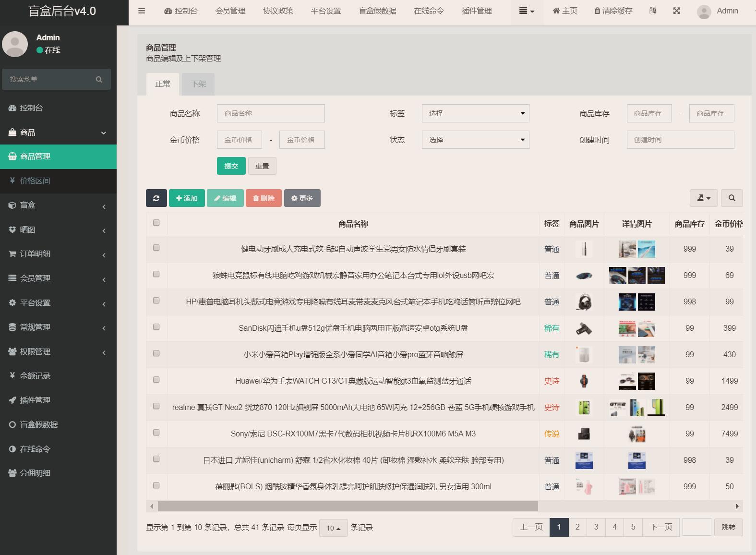
Task: Open 价格区间 submenu item
Action: (58, 181)
